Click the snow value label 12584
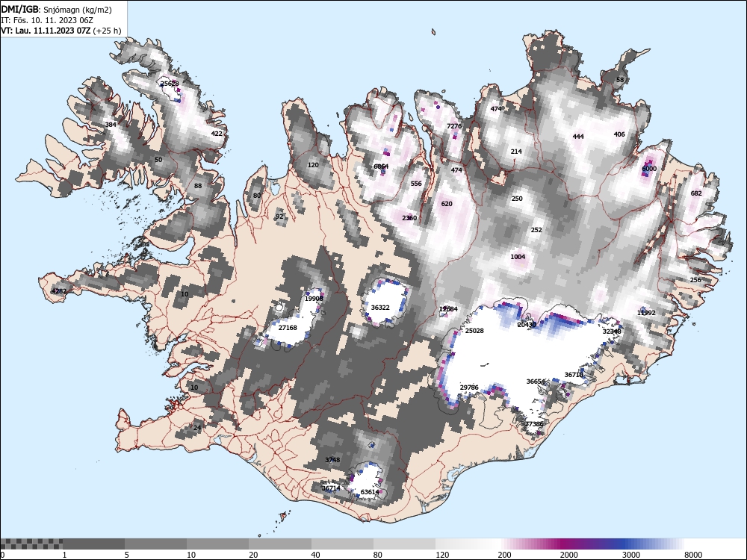Image resolution: width=747 pixels, height=560 pixels. tap(448, 309)
